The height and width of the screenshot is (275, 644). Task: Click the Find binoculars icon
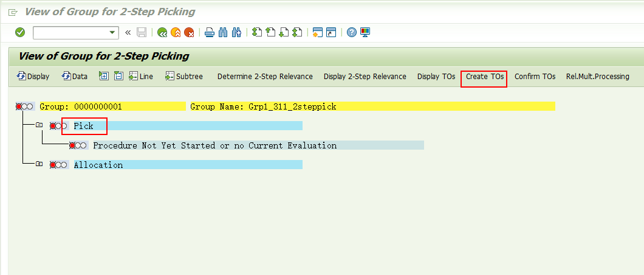223,32
